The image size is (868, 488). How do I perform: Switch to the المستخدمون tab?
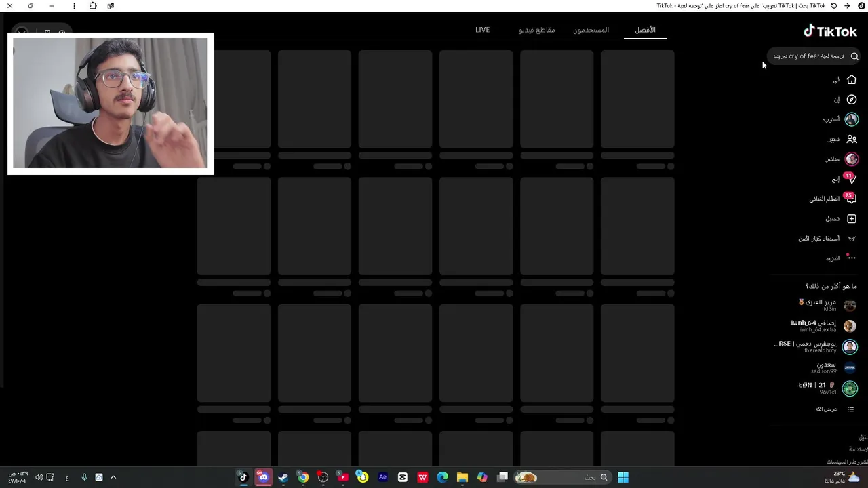591,30
